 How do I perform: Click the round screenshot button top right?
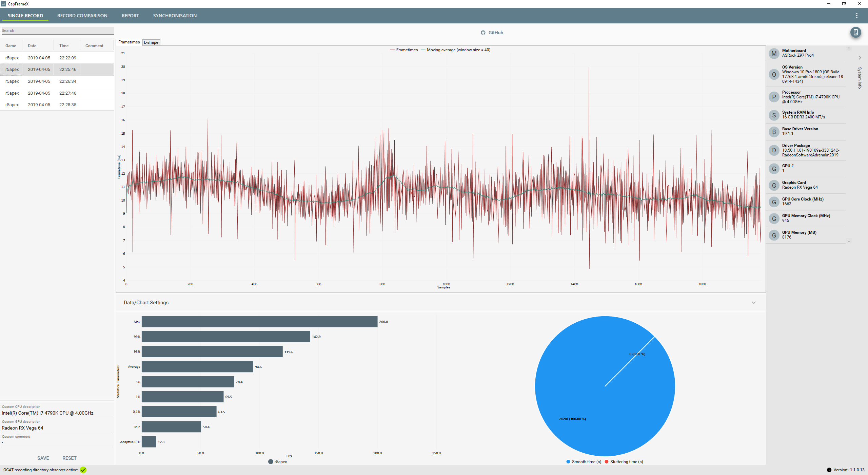855,33
